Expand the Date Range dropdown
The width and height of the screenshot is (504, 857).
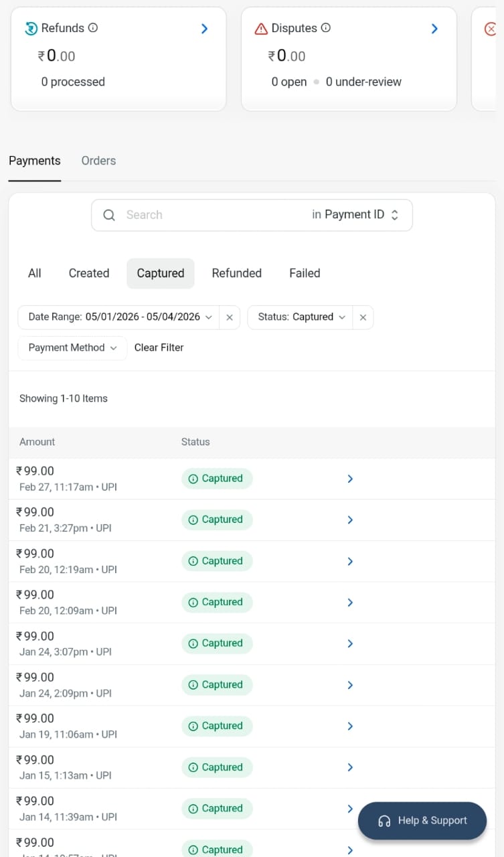(x=118, y=317)
